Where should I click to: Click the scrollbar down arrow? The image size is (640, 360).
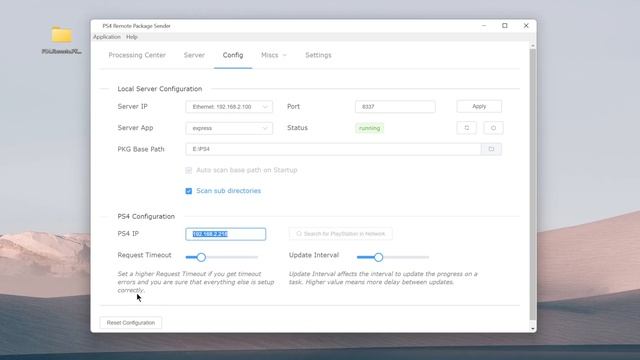(x=533, y=329)
